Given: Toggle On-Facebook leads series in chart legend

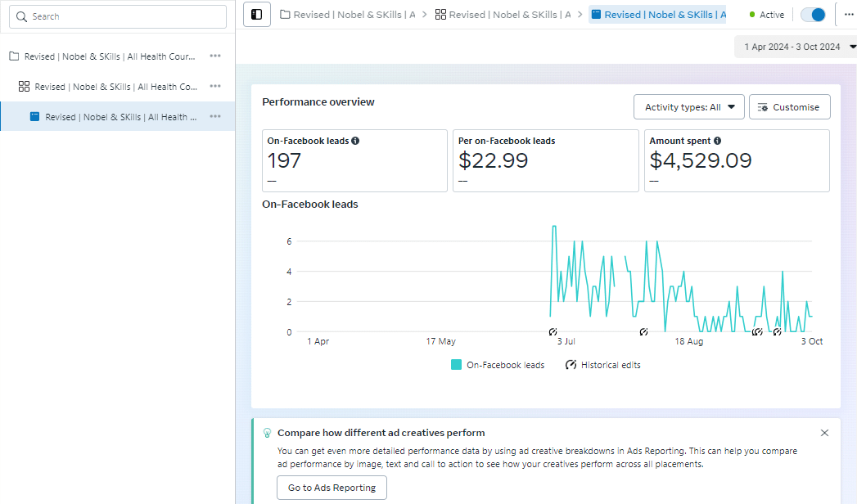Looking at the screenshot, I should click(498, 365).
